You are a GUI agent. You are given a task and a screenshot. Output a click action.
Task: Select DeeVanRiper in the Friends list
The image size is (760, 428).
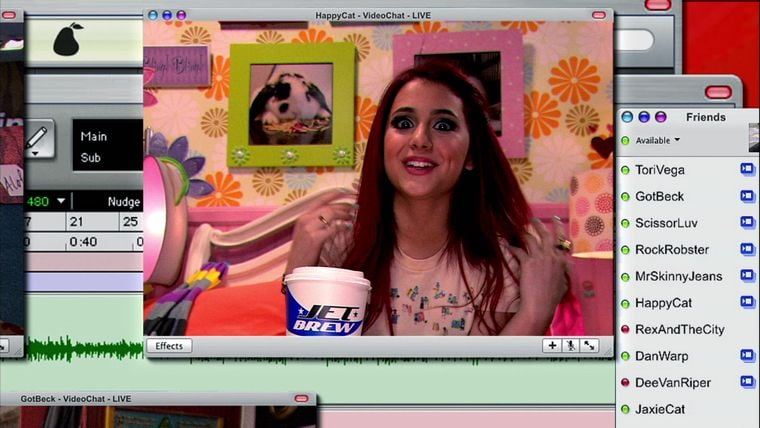[673, 383]
